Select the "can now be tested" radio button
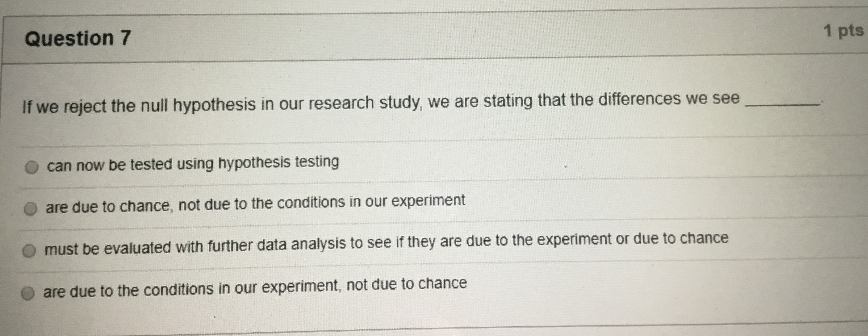868x336 pixels. coord(32,168)
